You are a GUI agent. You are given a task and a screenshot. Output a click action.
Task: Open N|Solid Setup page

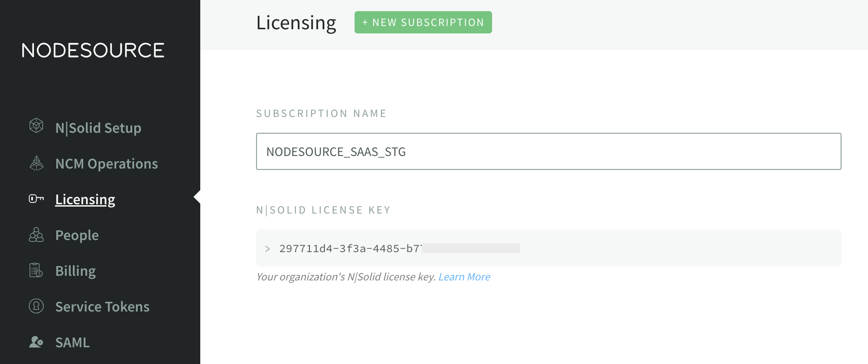pyautogui.click(x=98, y=128)
